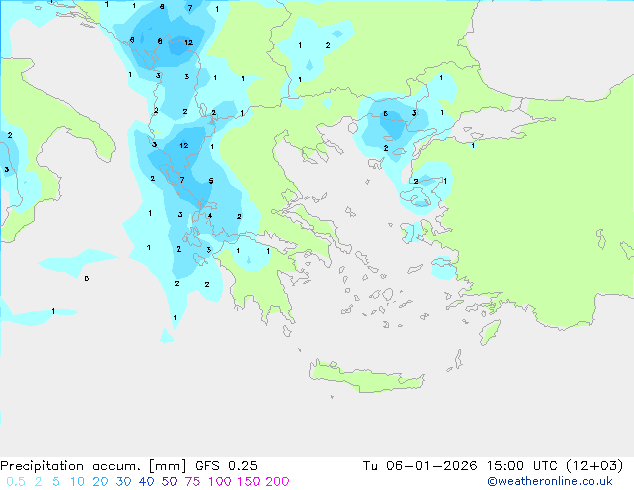Click the 'Precipitation accum. [mm]' title text
This screenshot has height=490, width=634.
coord(93,466)
